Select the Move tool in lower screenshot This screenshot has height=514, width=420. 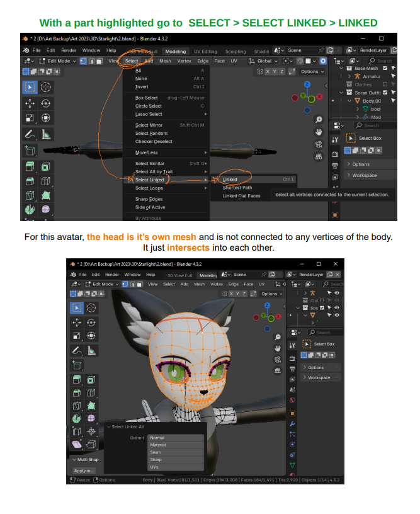pos(76,322)
